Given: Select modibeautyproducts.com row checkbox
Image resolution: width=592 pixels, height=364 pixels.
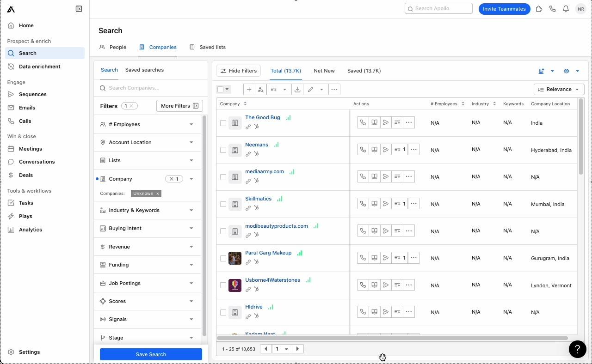Looking at the screenshot, I should click(x=223, y=231).
